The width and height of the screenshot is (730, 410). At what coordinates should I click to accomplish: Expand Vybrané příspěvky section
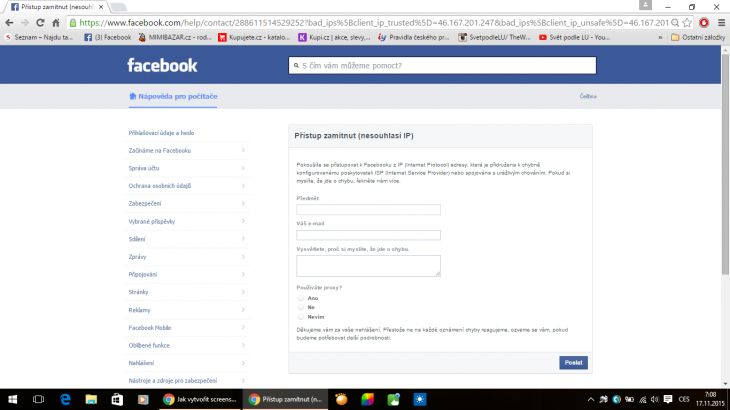pos(187,222)
